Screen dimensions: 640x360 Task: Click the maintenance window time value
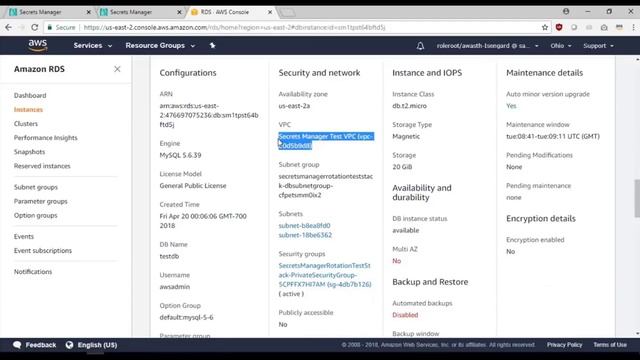tap(553, 136)
